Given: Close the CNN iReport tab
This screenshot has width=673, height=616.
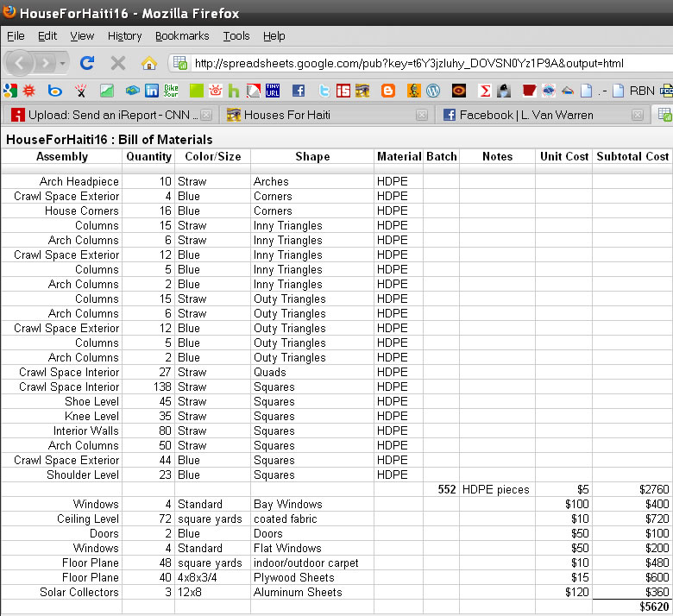Looking at the screenshot, I should 206,115.
